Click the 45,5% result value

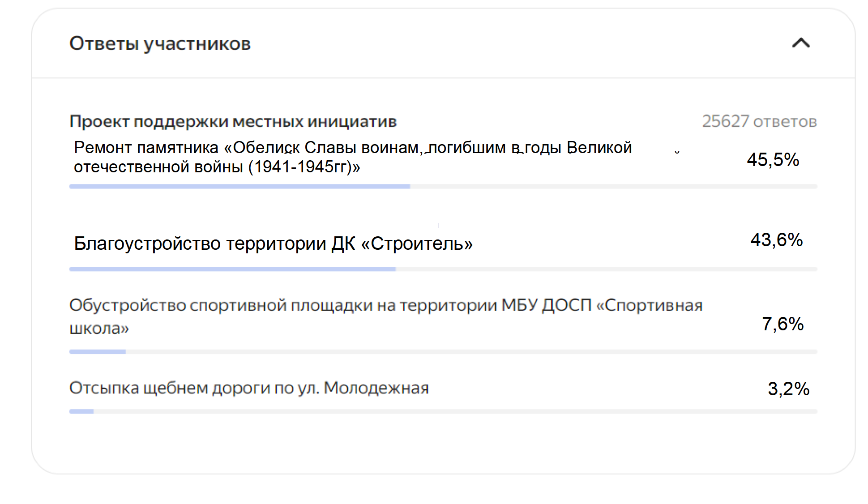(773, 160)
